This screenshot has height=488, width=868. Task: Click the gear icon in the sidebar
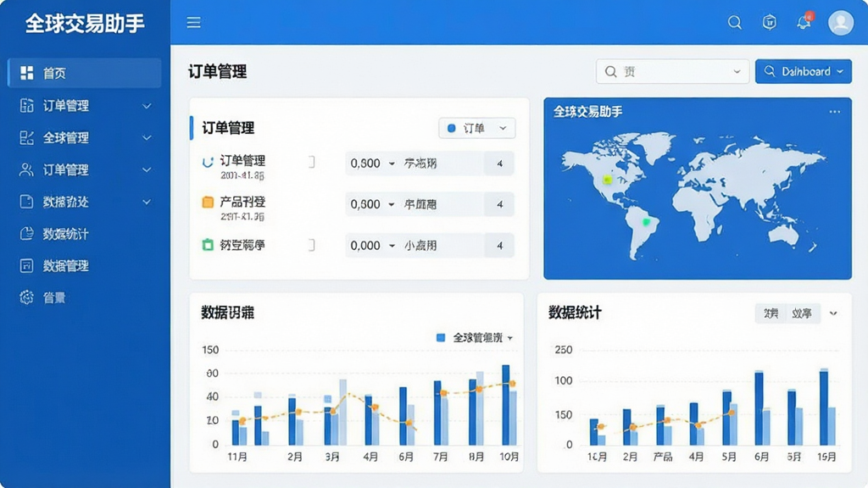[x=26, y=297]
